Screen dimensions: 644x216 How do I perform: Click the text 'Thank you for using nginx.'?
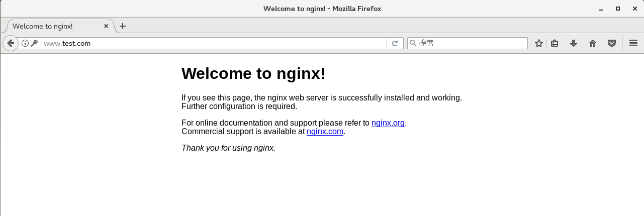228,148
